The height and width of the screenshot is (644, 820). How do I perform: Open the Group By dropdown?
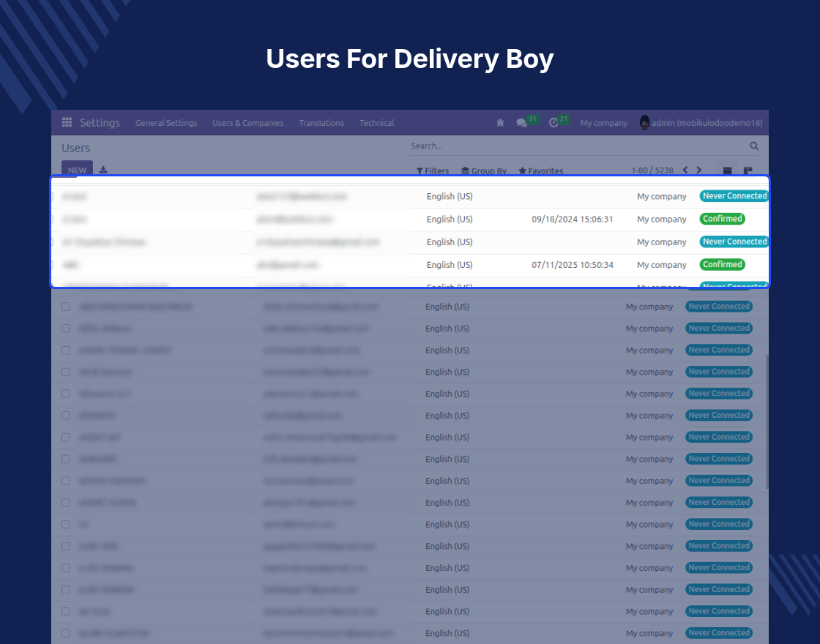tap(484, 171)
